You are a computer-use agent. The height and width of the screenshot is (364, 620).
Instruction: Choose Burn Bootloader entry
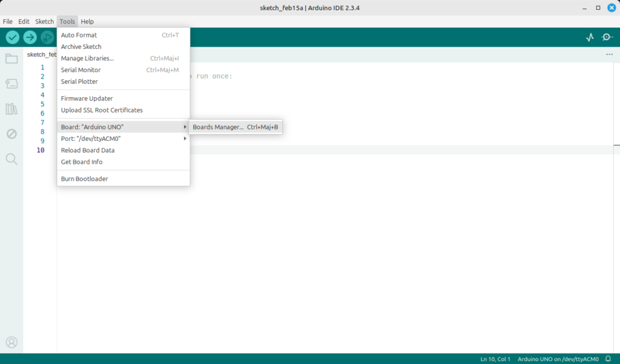[x=124, y=179]
